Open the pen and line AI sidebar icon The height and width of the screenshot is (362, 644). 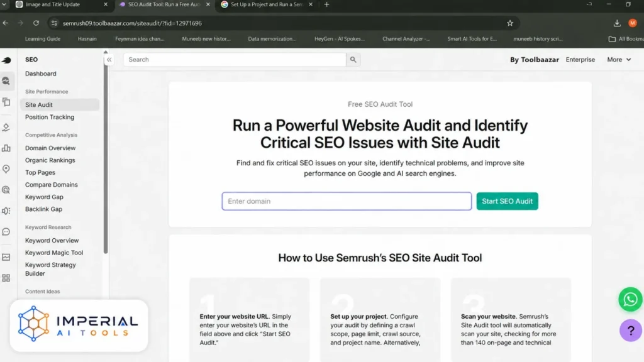[x=6, y=127]
